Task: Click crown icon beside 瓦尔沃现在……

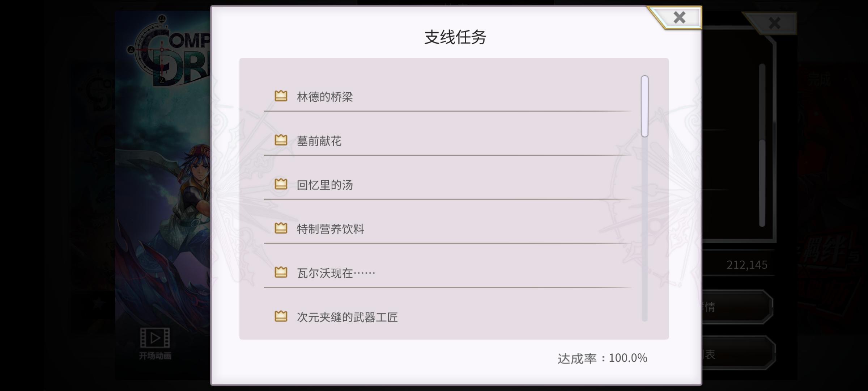Action: [x=281, y=272]
